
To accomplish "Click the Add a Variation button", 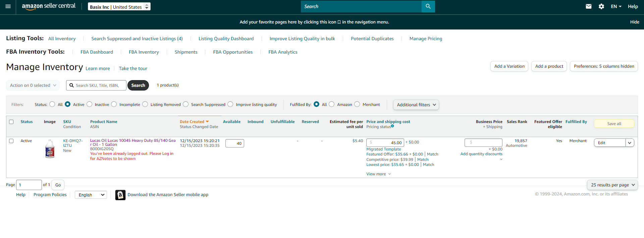I will click(509, 66).
